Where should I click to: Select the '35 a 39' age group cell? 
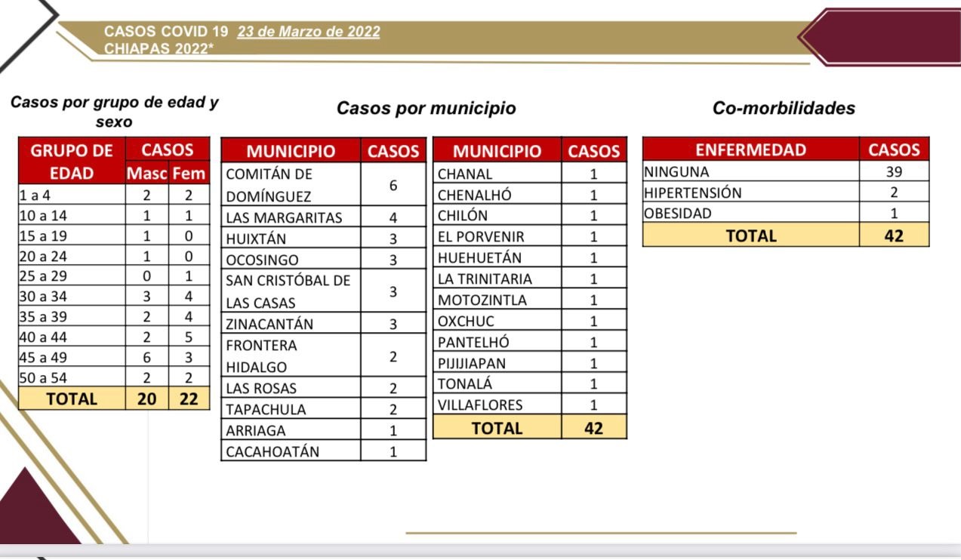tap(72, 317)
